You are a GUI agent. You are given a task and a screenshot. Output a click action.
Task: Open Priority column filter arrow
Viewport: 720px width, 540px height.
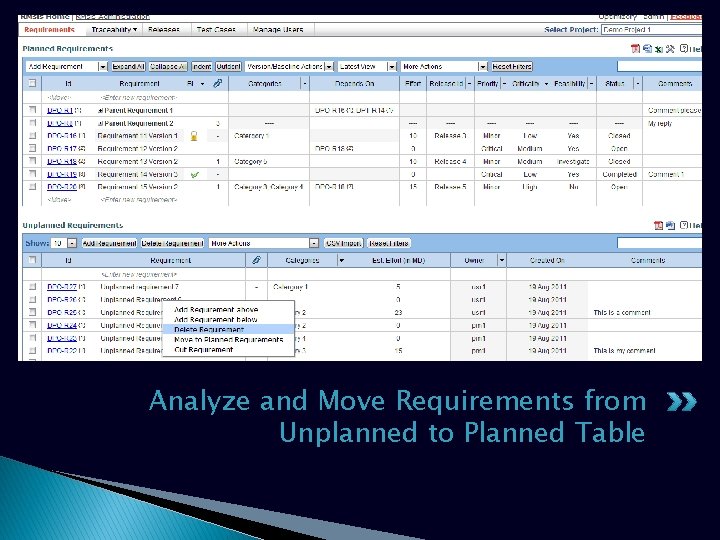[504, 84]
